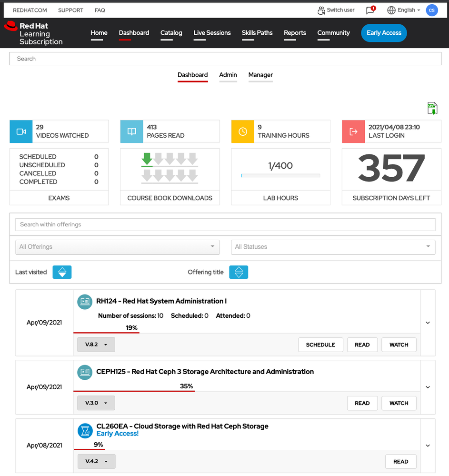Open the All Statuses dropdown
This screenshot has height=476, width=449.
333,247
